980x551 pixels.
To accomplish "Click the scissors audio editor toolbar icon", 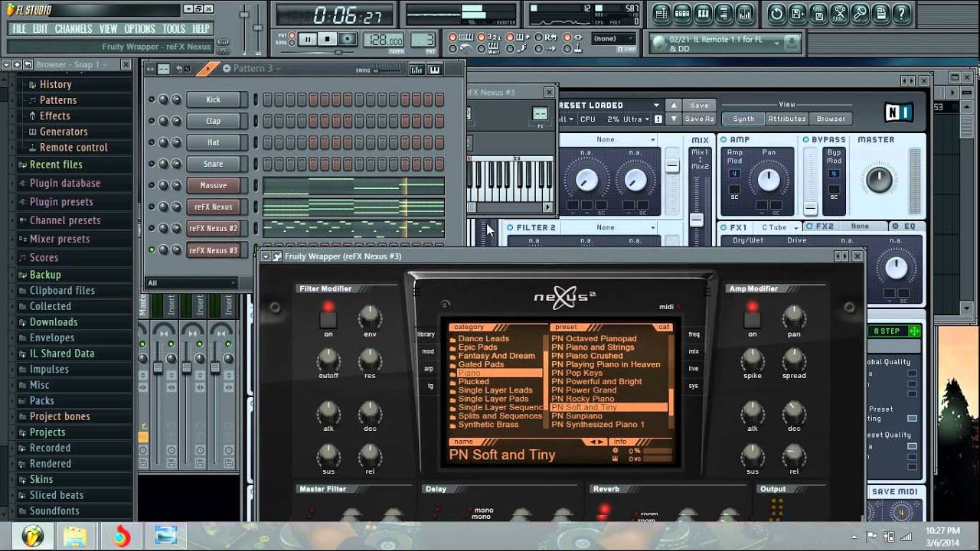I will (839, 13).
